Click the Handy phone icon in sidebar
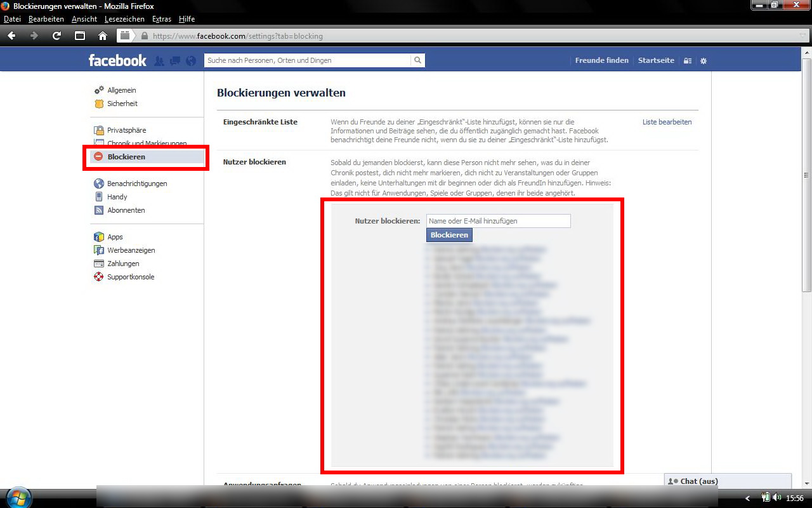Screen dimensions: 812x508 (x=99, y=197)
